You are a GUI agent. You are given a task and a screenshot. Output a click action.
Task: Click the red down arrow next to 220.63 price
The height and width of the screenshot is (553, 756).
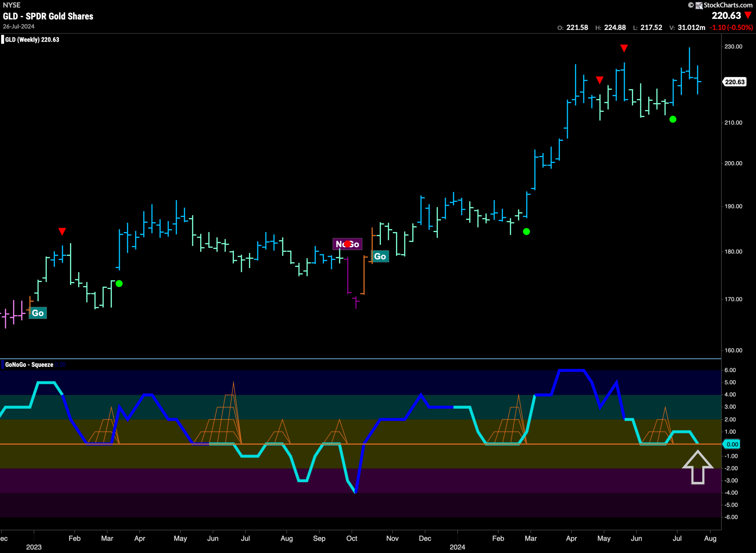coord(748,15)
